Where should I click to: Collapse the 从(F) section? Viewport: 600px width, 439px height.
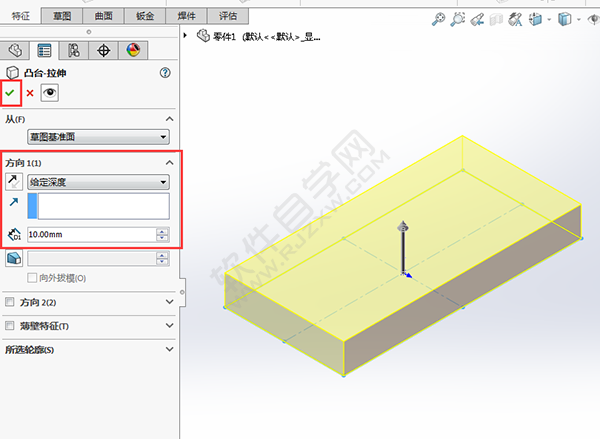(170, 119)
